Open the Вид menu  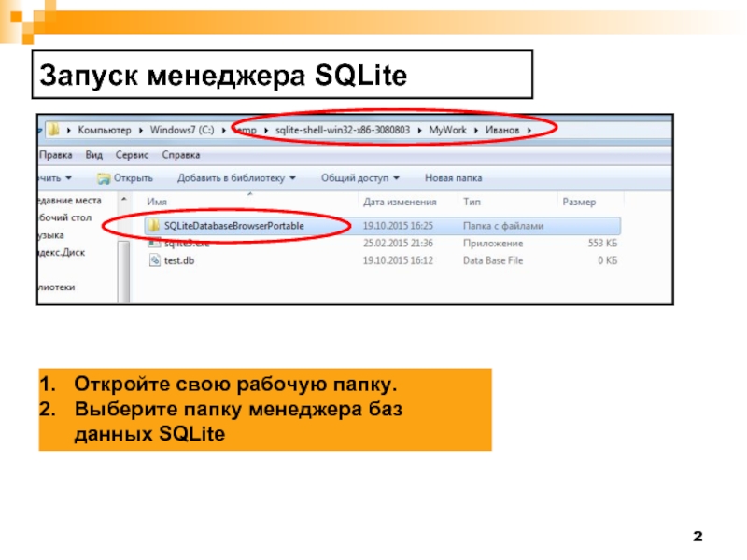[94, 155]
